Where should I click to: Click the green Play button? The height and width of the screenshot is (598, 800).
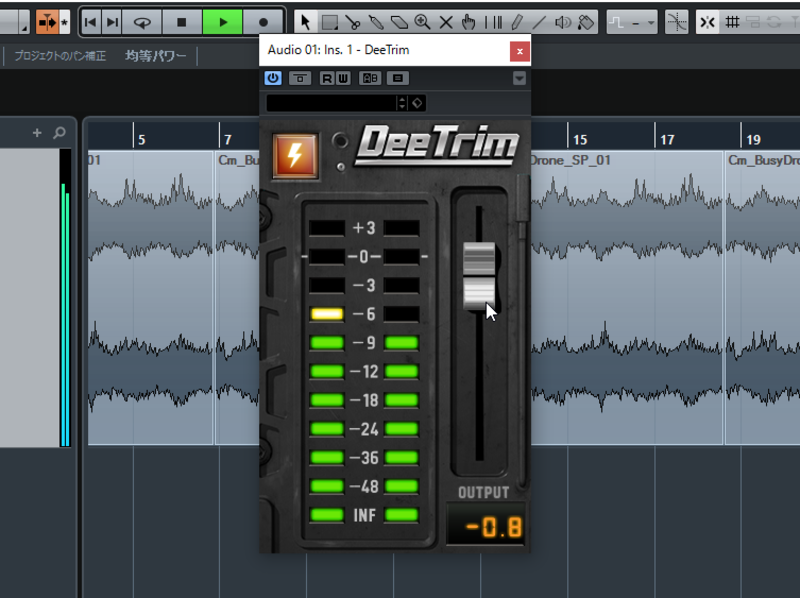point(222,22)
